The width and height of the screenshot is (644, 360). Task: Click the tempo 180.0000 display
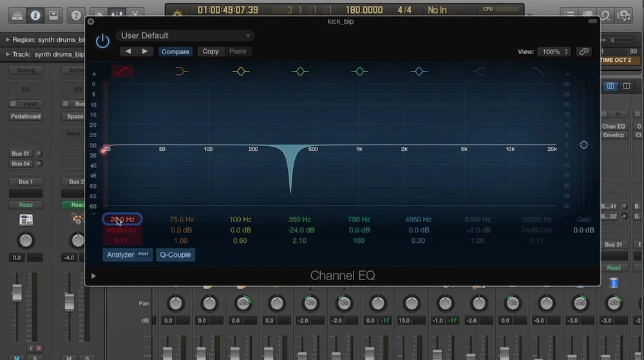tap(364, 10)
